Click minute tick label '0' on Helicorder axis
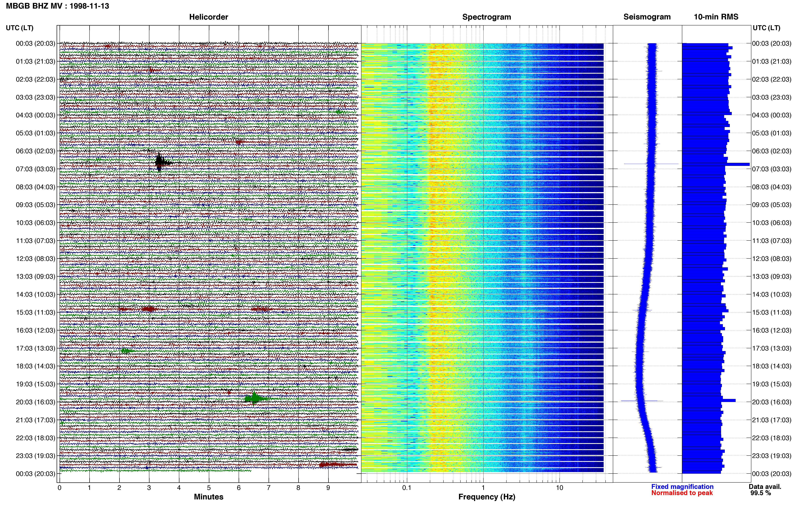This screenshot has width=812, height=508. click(x=59, y=487)
